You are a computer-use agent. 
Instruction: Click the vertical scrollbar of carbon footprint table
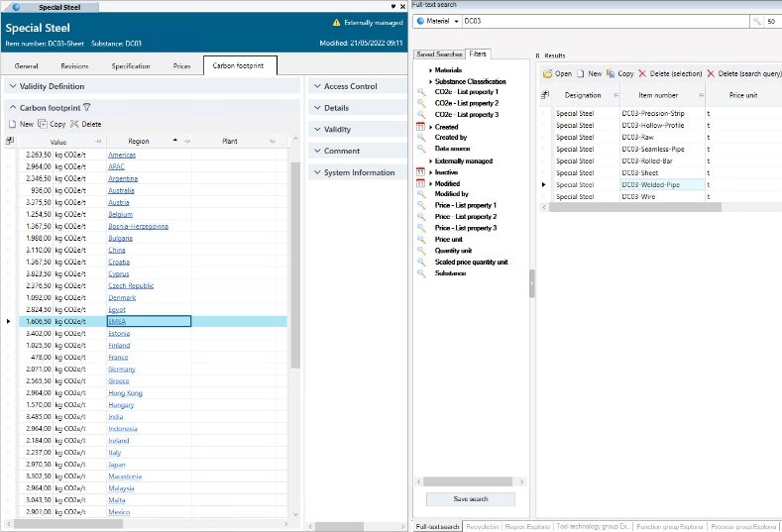[295, 265]
